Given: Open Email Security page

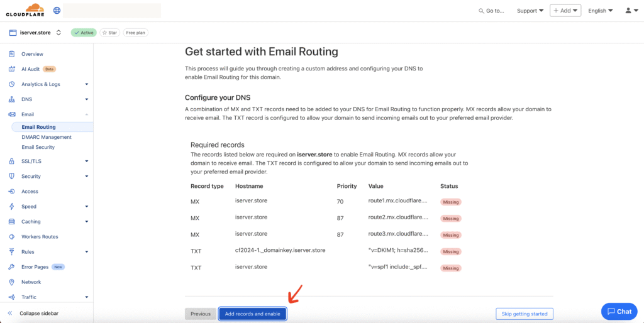Looking at the screenshot, I should tap(38, 147).
